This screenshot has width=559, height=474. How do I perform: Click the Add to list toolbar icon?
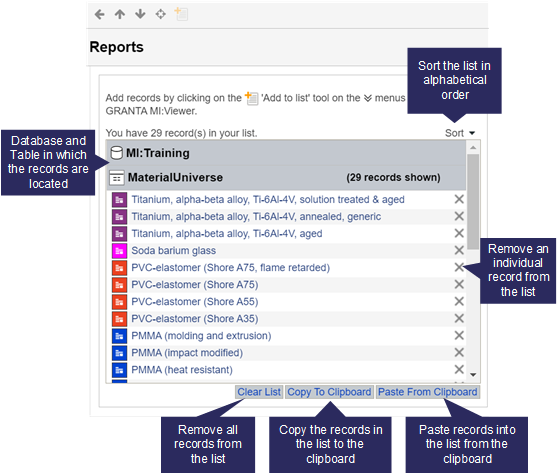click(181, 14)
